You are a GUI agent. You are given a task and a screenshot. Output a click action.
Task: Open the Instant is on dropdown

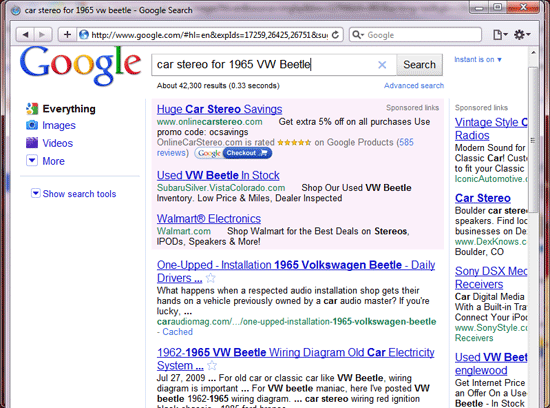[478, 60]
